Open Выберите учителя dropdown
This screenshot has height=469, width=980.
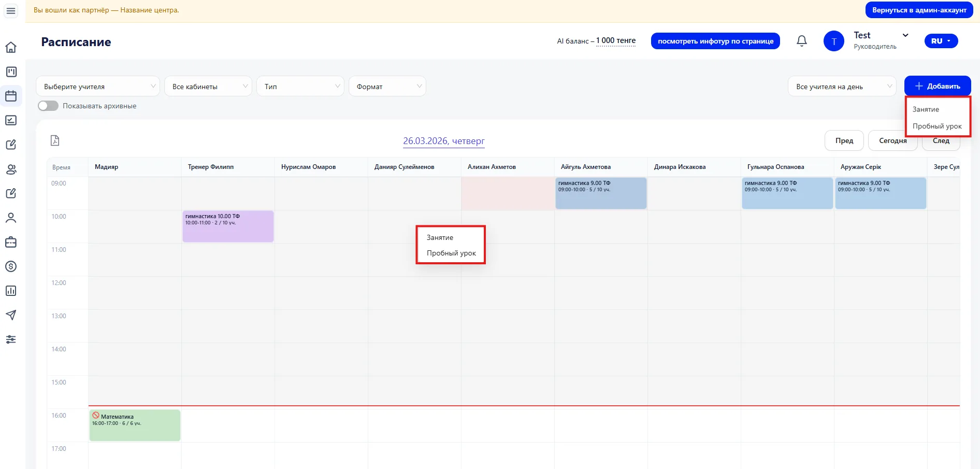pyautogui.click(x=98, y=87)
